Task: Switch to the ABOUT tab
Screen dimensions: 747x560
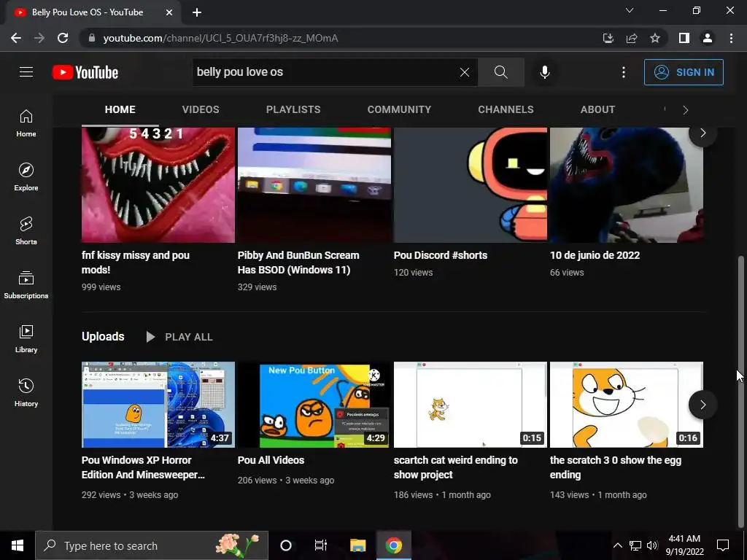Action: coord(597,109)
